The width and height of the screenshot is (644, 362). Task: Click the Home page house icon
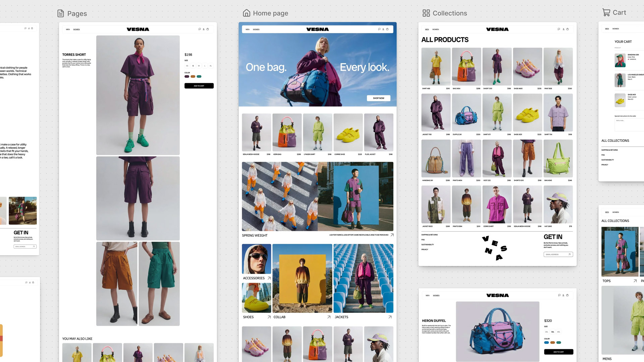(x=247, y=13)
